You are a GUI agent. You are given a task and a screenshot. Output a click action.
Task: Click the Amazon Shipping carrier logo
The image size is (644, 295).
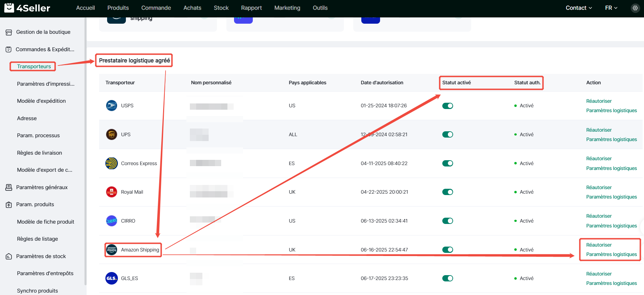112,250
